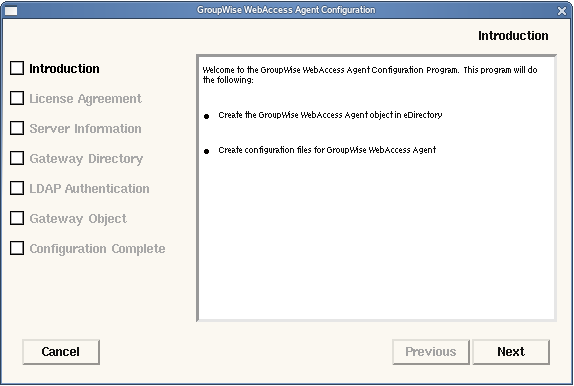Select the Introduction step label

pyautogui.click(x=64, y=68)
